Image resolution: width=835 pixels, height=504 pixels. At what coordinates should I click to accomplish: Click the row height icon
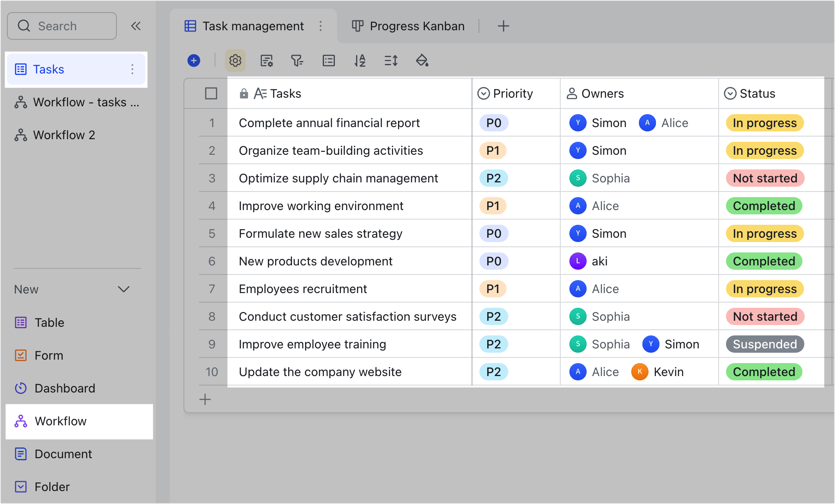[391, 61]
